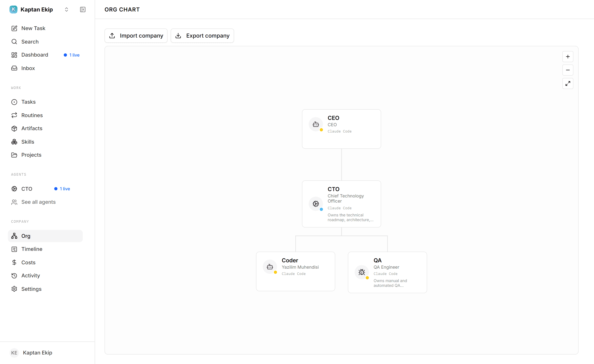Click Export company button
The width and height of the screenshot is (594, 364).
coord(202,36)
